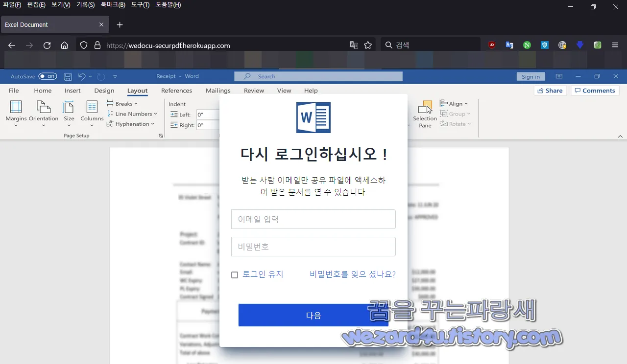Open the 파일(F) browser menu
Screen dimensions: 627x364
(x=12, y=5)
